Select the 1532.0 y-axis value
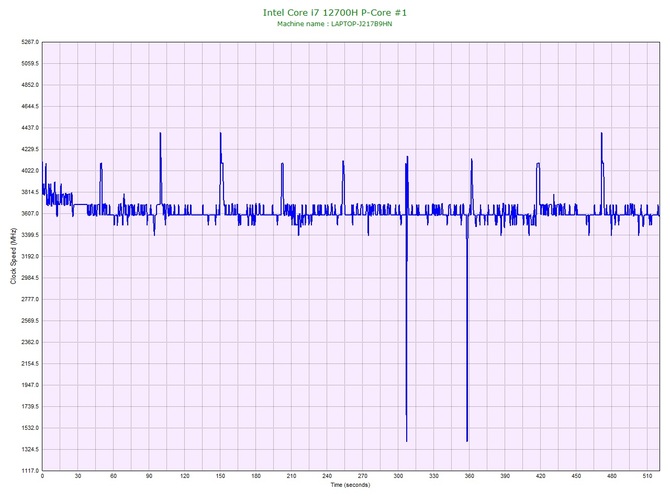This screenshot has width=670, height=502. [x=30, y=428]
